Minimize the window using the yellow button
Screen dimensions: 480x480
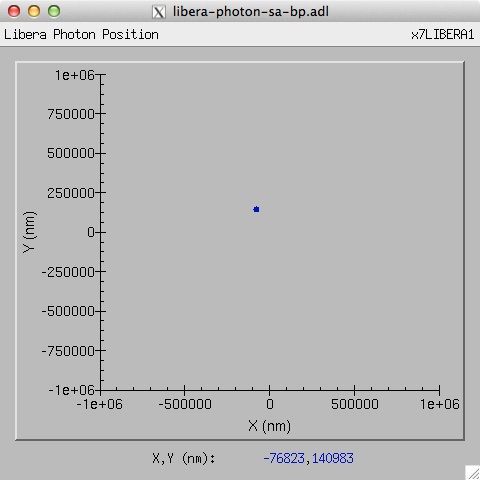coord(34,11)
